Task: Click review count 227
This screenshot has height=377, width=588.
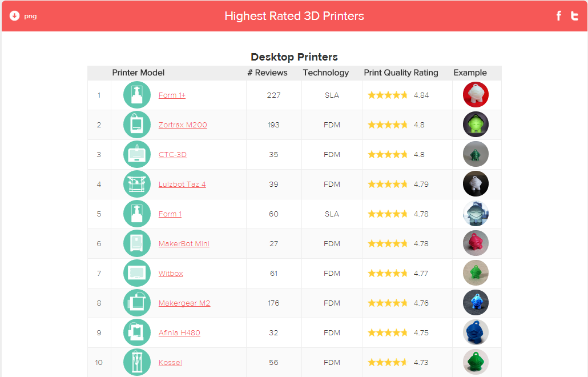Action: (273, 95)
